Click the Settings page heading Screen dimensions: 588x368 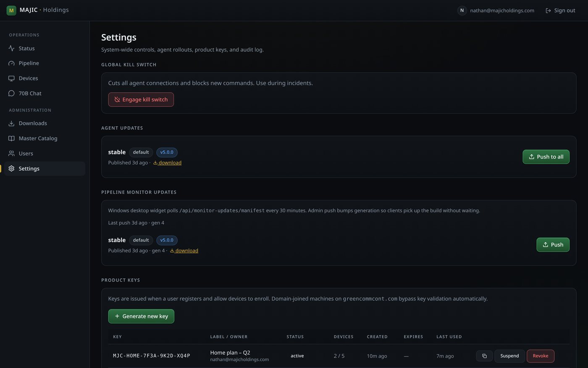[x=119, y=37]
